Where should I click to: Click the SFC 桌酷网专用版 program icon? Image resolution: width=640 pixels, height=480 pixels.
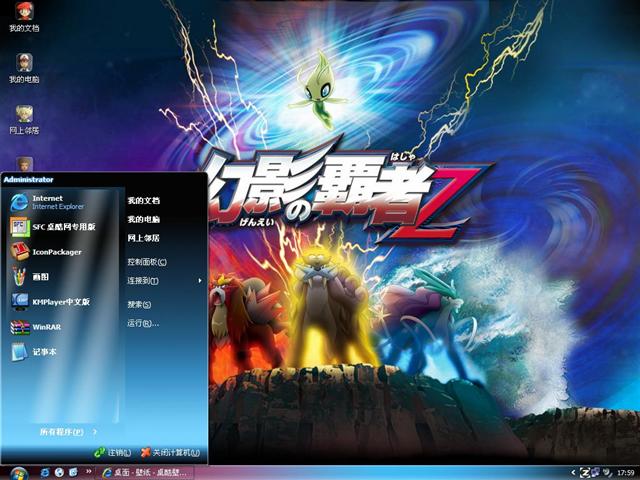tap(19, 227)
